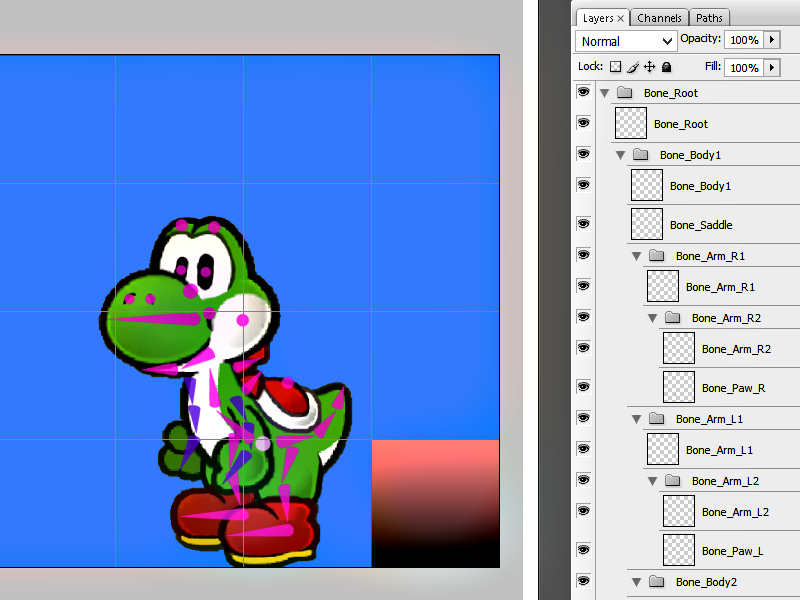This screenshot has height=600, width=800.
Task: Click the Bone_Root group folder icon
Action: [x=624, y=93]
